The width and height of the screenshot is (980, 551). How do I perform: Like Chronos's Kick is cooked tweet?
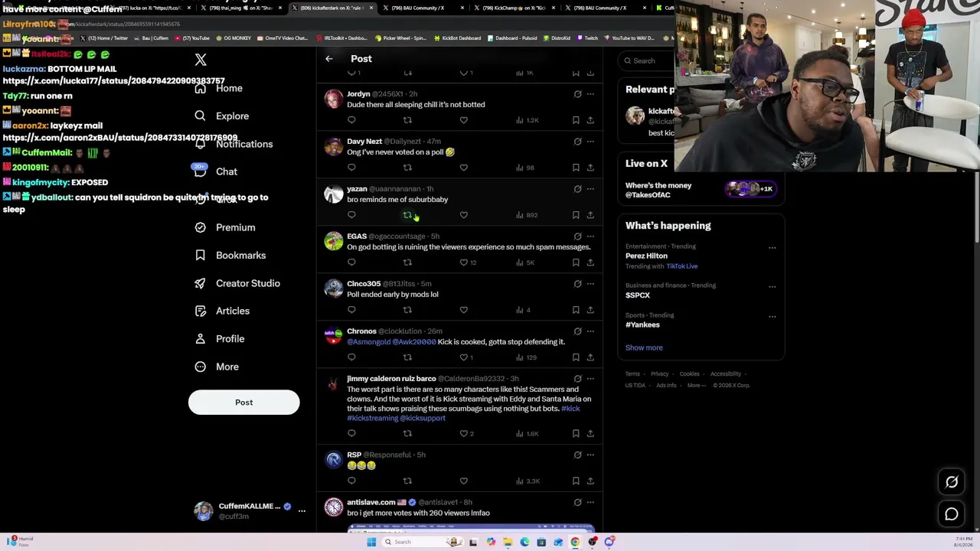[x=466, y=357]
